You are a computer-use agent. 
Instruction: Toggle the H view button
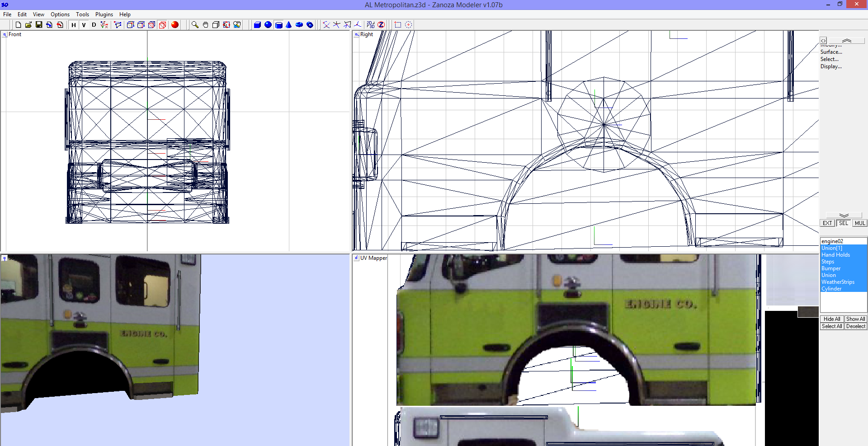73,25
